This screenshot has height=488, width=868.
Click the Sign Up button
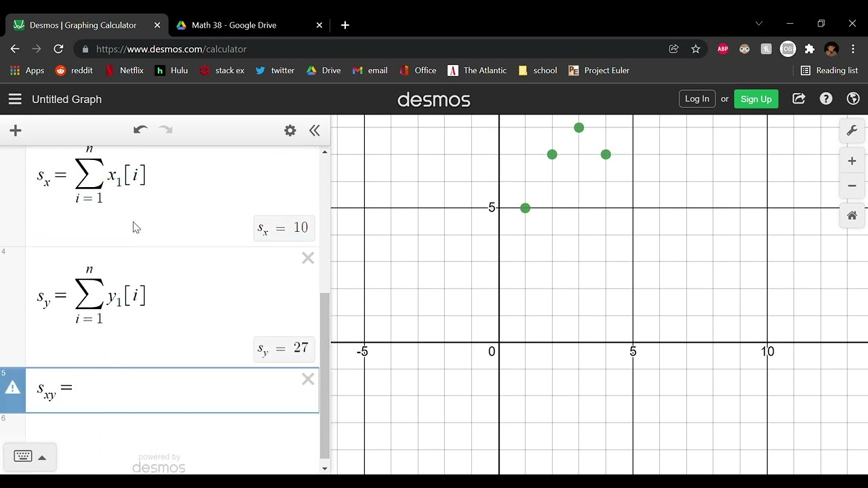[756, 99]
